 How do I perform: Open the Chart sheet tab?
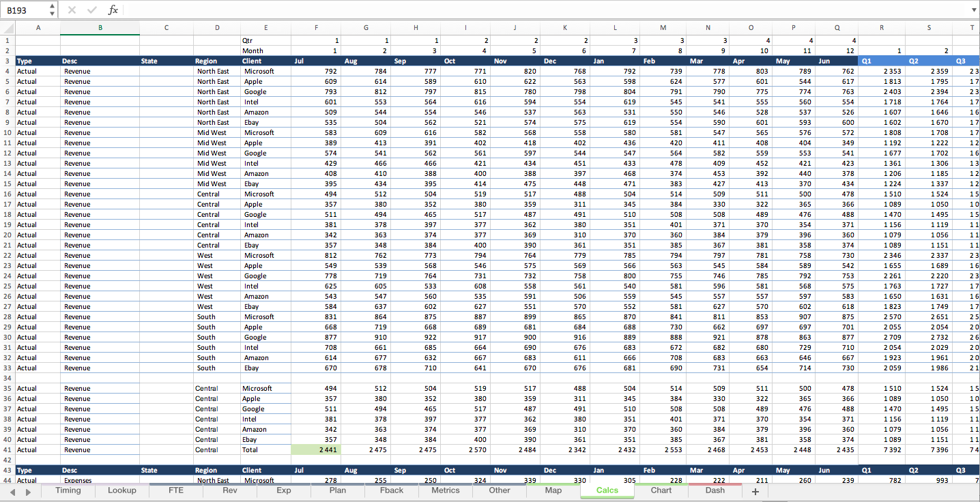tap(661, 490)
